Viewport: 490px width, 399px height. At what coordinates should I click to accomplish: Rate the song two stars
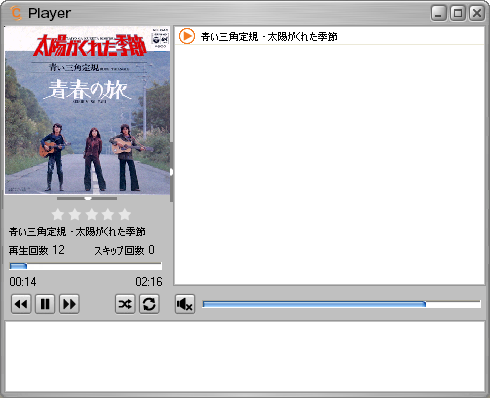(x=75, y=214)
